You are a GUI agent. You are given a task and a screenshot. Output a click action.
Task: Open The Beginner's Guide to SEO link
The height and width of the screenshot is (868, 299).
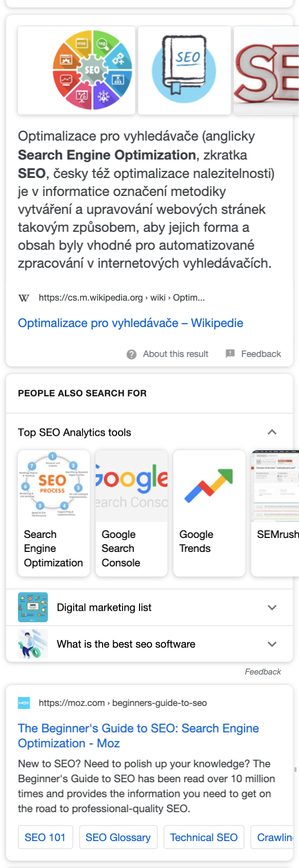pos(139,736)
